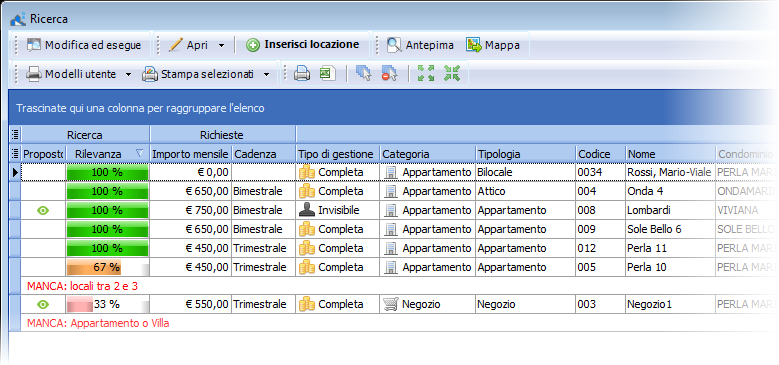Sort by the Tipologia column header

click(525, 154)
